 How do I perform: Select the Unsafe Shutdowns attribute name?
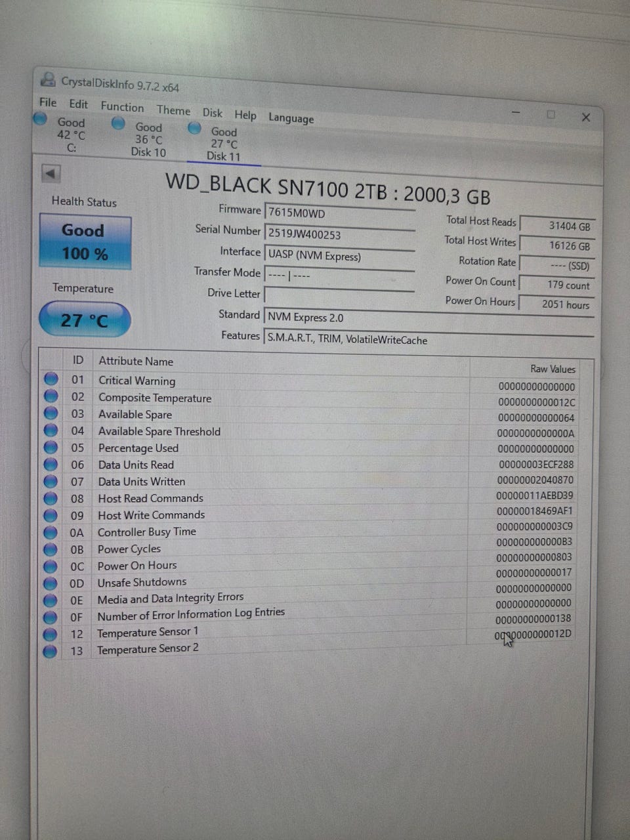click(x=142, y=582)
